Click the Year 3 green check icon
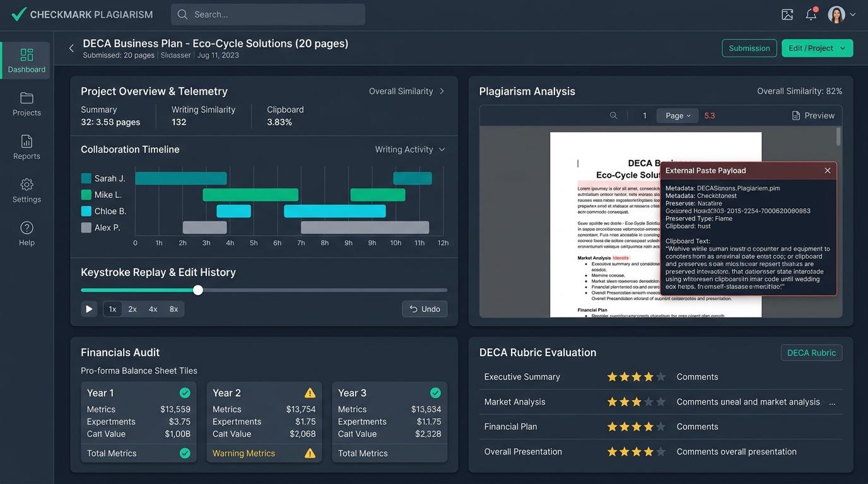The height and width of the screenshot is (484, 868). point(435,393)
